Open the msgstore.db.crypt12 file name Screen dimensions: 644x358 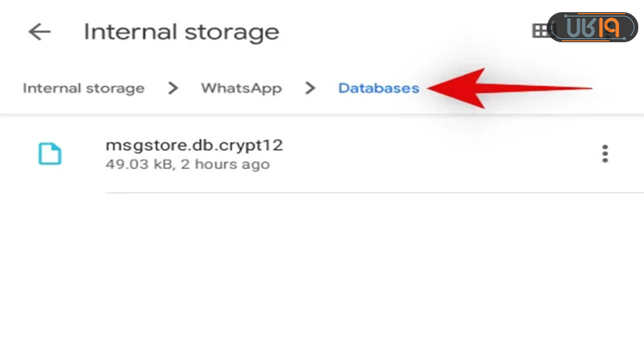click(x=194, y=145)
